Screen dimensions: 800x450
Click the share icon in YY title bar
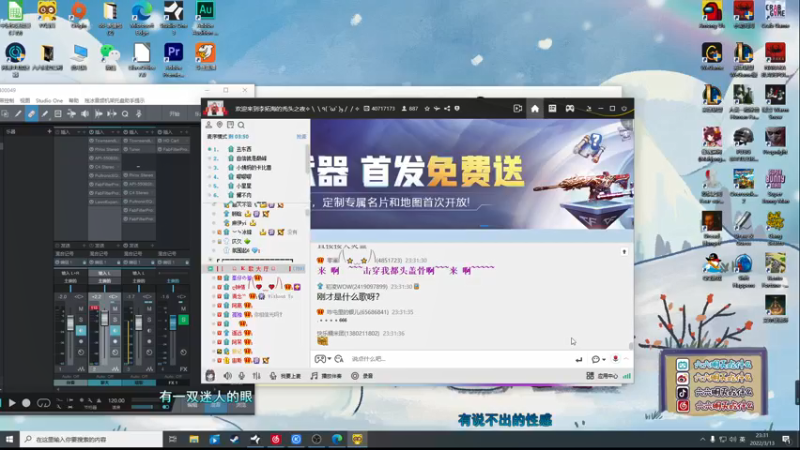point(447,109)
